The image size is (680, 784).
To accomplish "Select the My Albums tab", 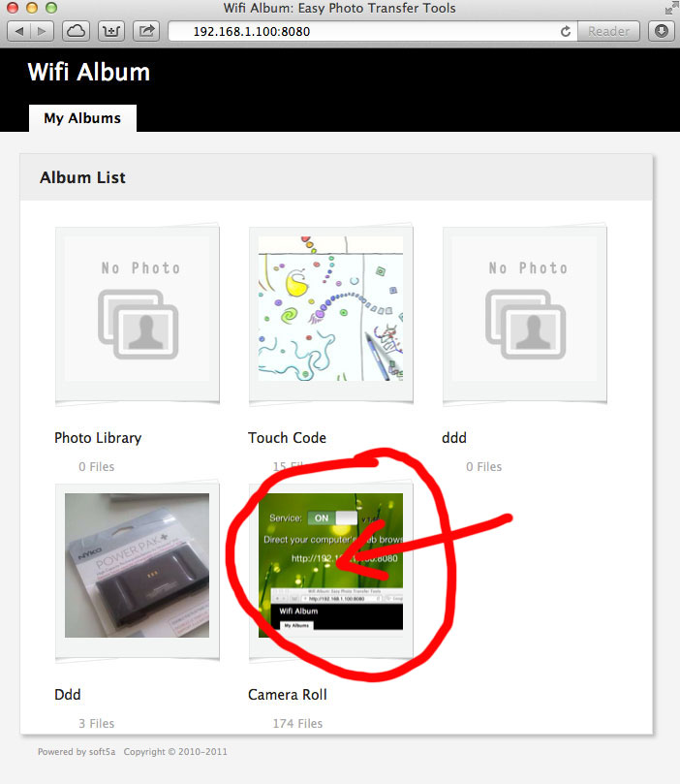I will tap(82, 118).
